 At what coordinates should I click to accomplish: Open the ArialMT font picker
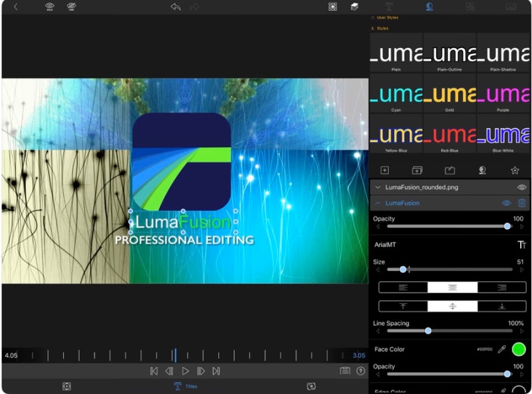[x=385, y=244]
